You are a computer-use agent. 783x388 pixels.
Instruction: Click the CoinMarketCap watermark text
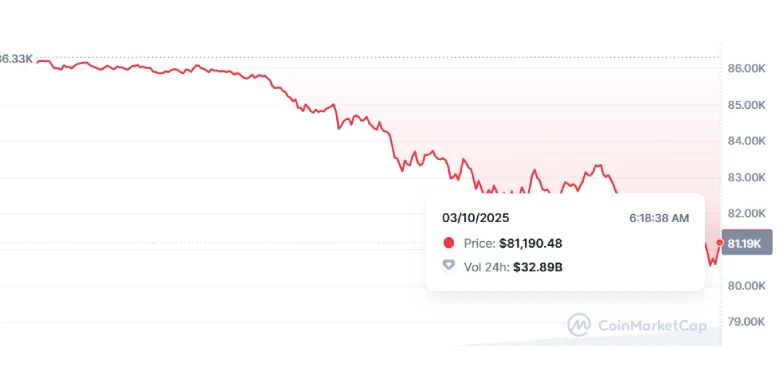(653, 326)
